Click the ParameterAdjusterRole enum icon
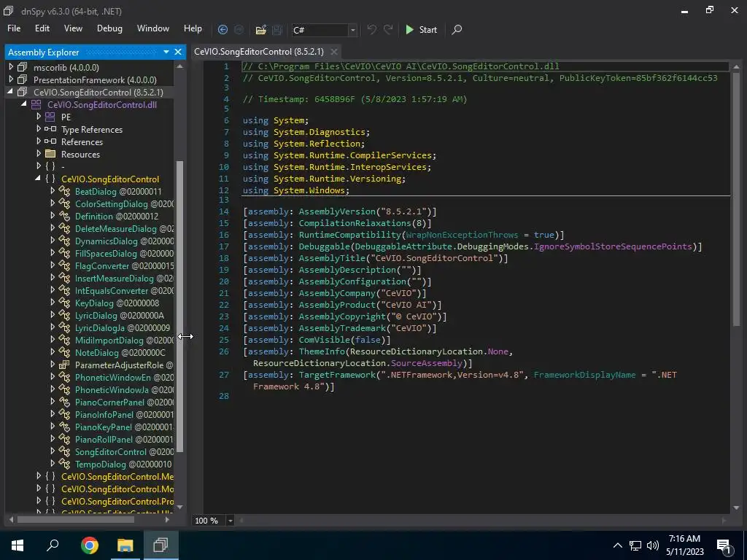This screenshot has height=560, width=747. tap(64, 365)
